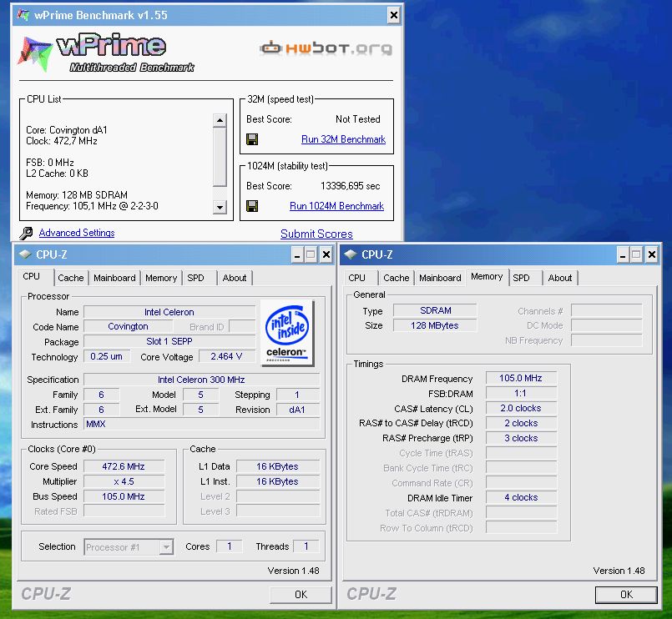This screenshot has height=619, width=672.
Task: Click the memory Type field SDRAM
Action: pyautogui.click(x=435, y=310)
